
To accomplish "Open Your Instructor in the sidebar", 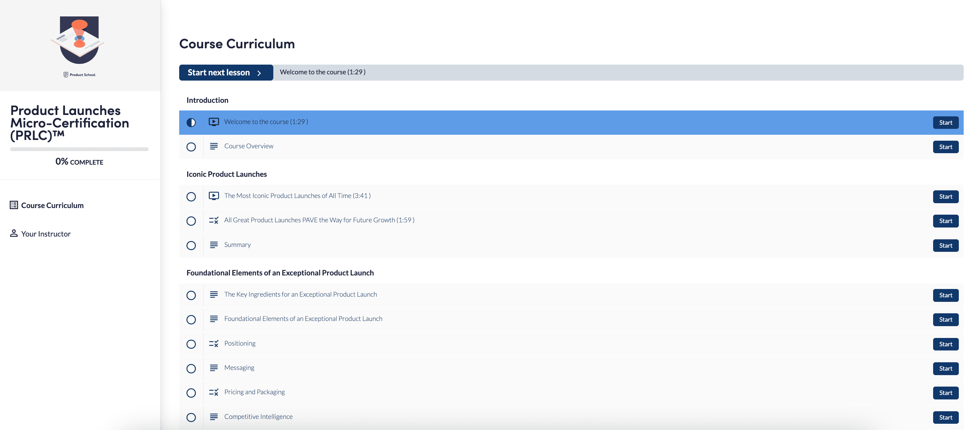I will (45, 234).
